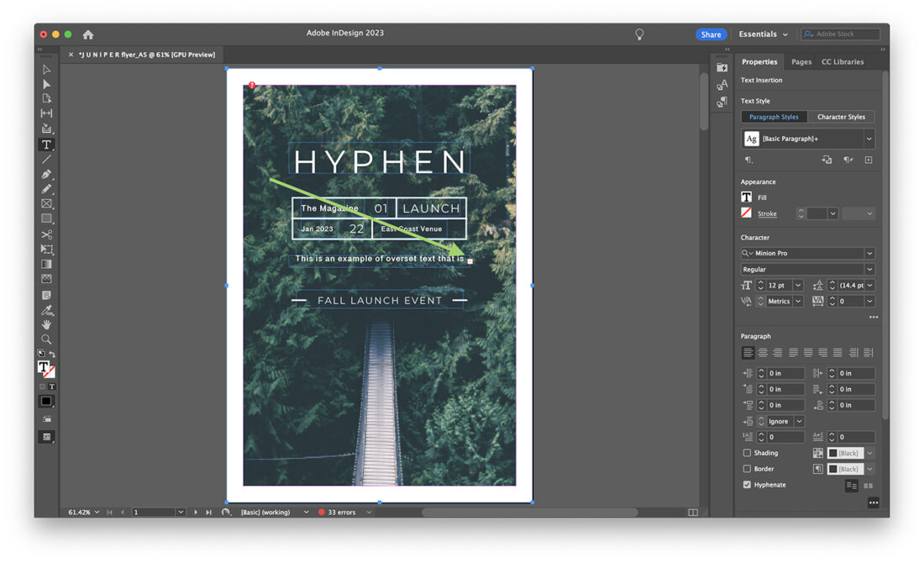Image resolution: width=924 pixels, height=563 pixels.
Task: Enable the Hyphenate checkbox
Action: pos(747,485)
